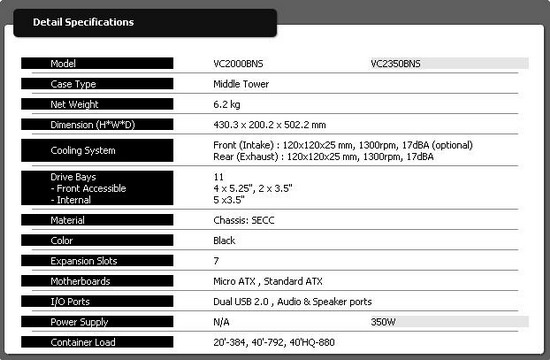The image size is (550, 360).
Task: Click the Dual USB 2.0 ports text
Action: [x=241, y=302]
